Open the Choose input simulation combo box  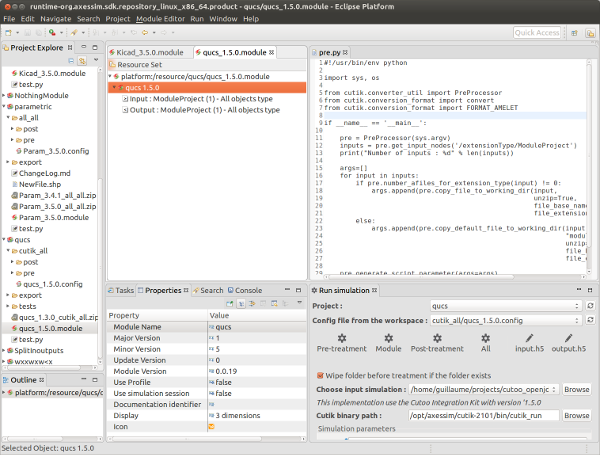pos(484,390)
